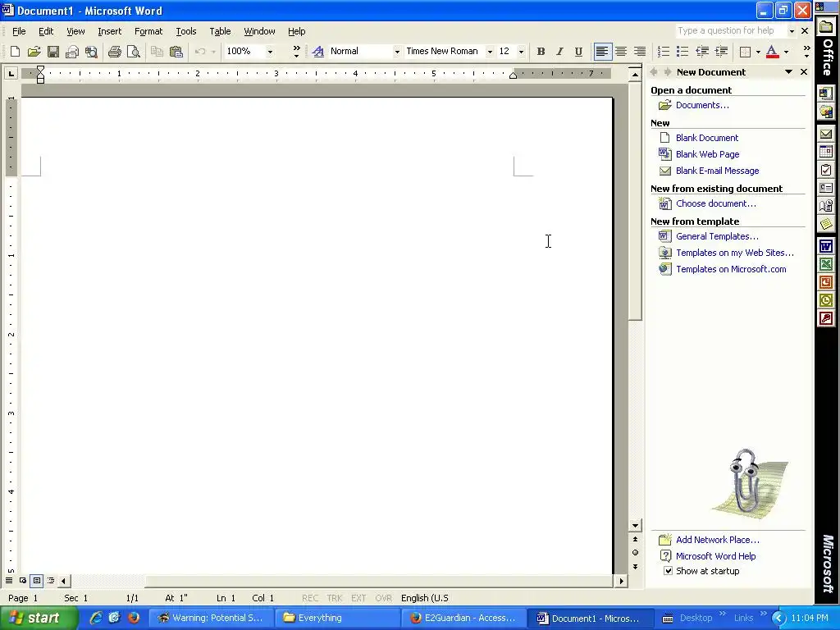Click the Decrease Indent icon
This screenshot has height=630, width=840.
click(702, 52)
